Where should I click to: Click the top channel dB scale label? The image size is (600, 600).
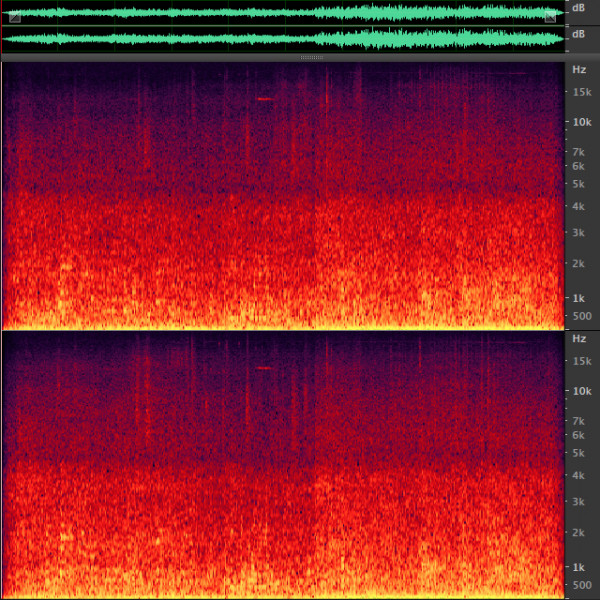click(x=578, y=8)
